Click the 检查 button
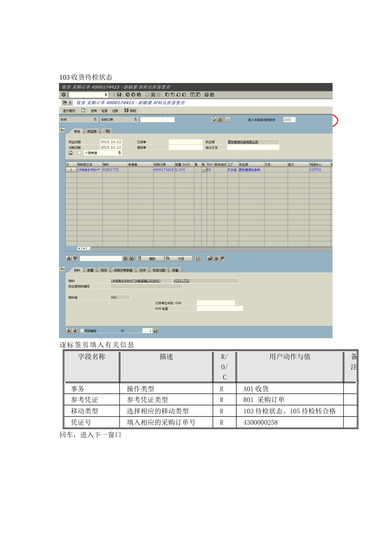The width and height of the screenshot is (392, 555). click(x=104, y=111)
